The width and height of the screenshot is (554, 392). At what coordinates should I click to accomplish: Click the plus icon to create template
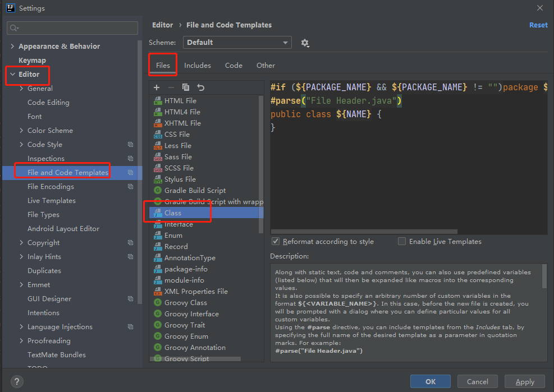click(157, 87)
